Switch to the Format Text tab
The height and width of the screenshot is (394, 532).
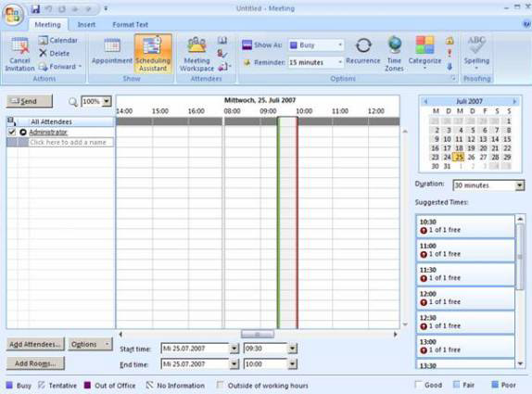tap(131, 25)
